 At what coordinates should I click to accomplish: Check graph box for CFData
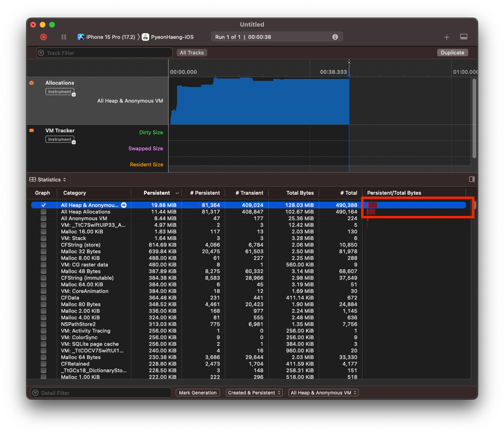[44, 298]
